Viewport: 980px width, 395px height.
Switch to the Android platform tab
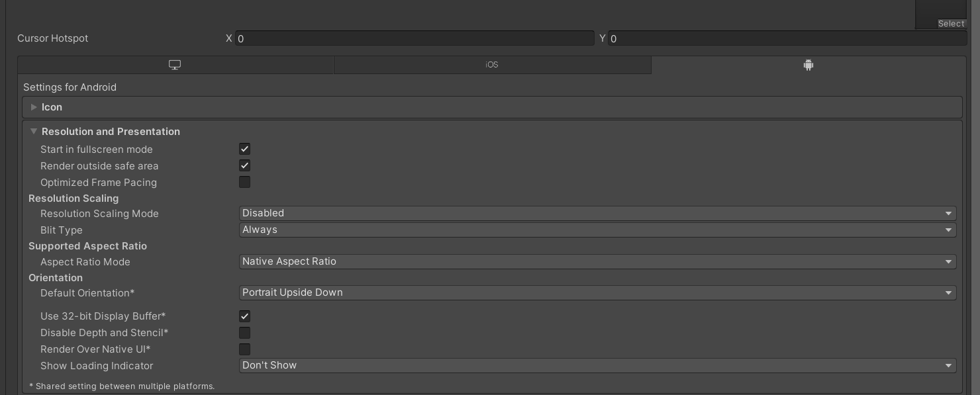pos(808,65)
